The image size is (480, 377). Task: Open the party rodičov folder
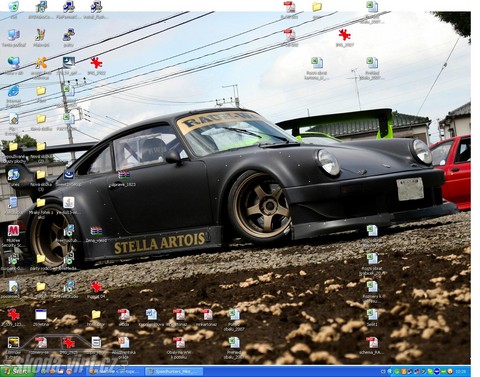(41, 259)
